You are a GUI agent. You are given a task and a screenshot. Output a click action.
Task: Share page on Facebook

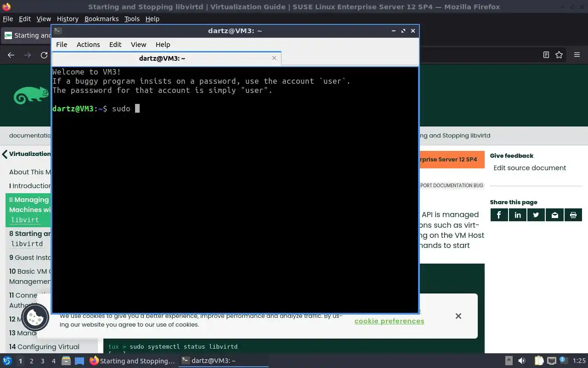click(499, 215)
